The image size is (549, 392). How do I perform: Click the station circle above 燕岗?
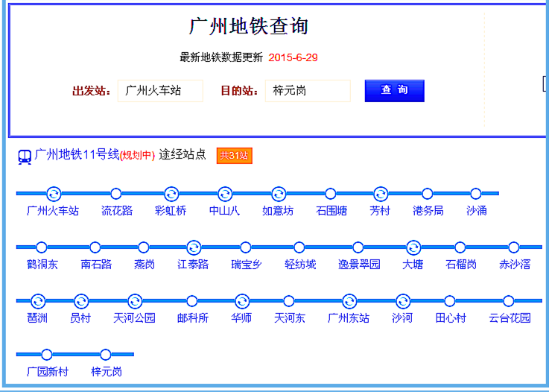click(143, 247)
